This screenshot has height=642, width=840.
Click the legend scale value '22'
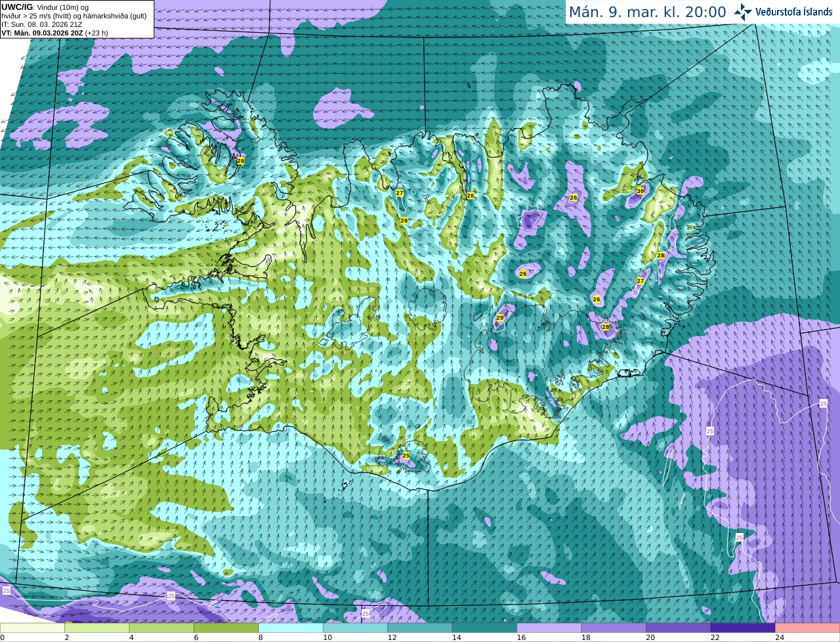(715, 637)
